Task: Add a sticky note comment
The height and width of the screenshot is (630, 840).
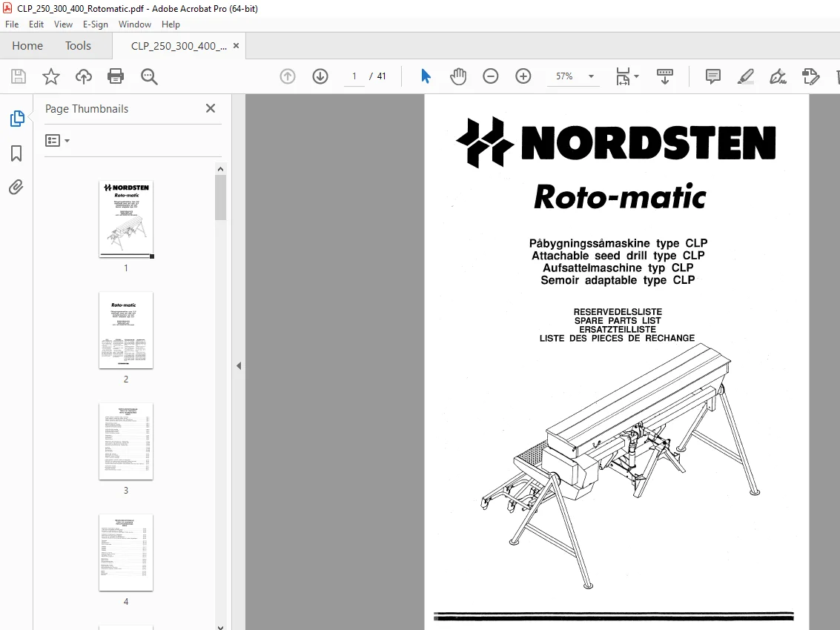Action: (x=713, y=76)
